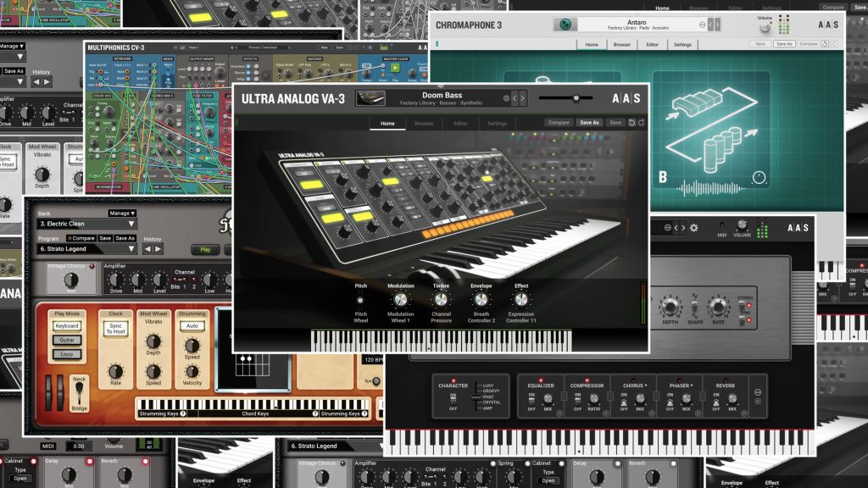Screen dimensions: 868x488
Task: Click the power icon on Chromaphone resonator B
Action: click(759, 177)
